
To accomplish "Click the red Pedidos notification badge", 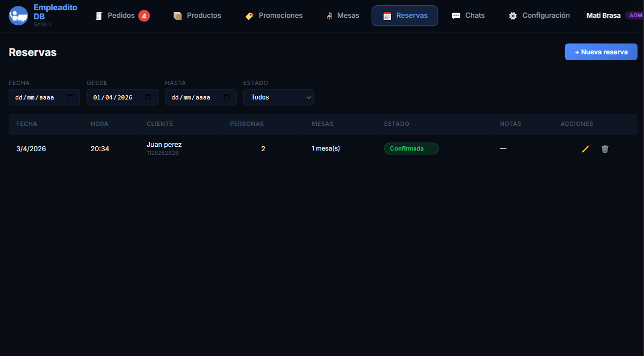I will point(144,16).
